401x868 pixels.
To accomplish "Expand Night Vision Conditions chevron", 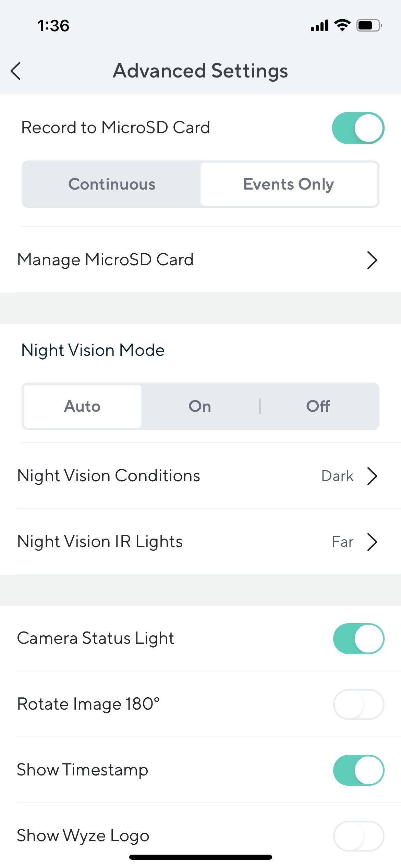I will click(x=372, y=476).
